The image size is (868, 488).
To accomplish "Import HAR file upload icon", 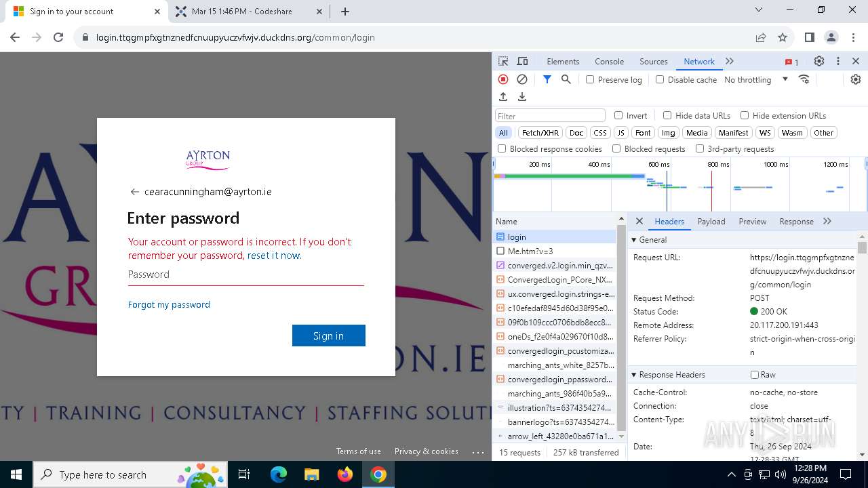I will tap(503, 97).
